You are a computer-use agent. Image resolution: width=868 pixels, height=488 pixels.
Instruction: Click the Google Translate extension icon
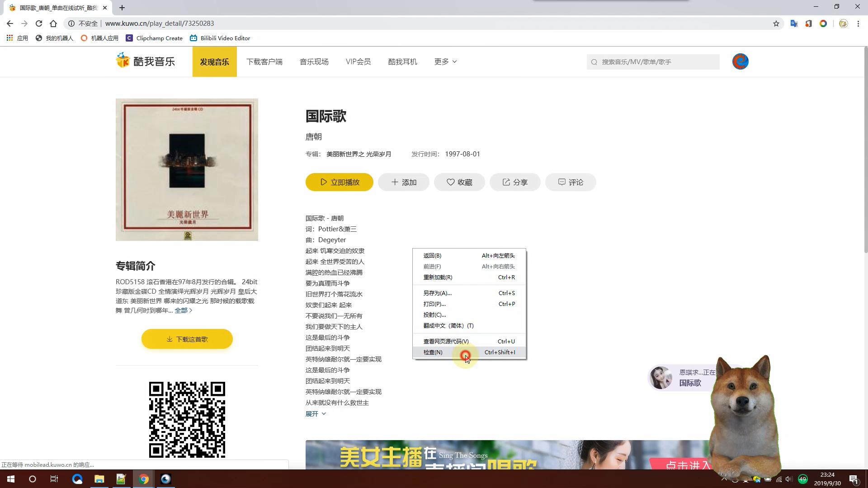794,23
